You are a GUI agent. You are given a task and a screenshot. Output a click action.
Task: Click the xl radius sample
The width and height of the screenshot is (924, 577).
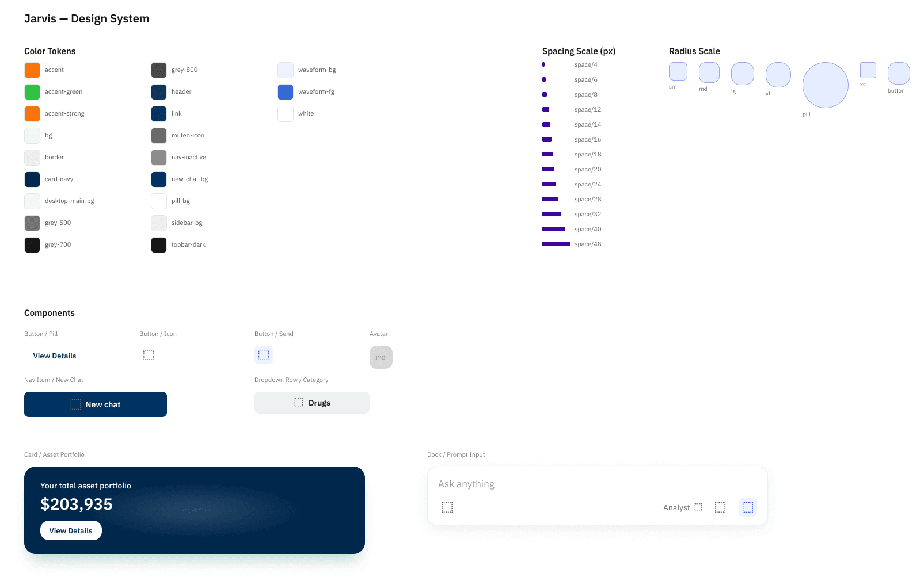778,75
